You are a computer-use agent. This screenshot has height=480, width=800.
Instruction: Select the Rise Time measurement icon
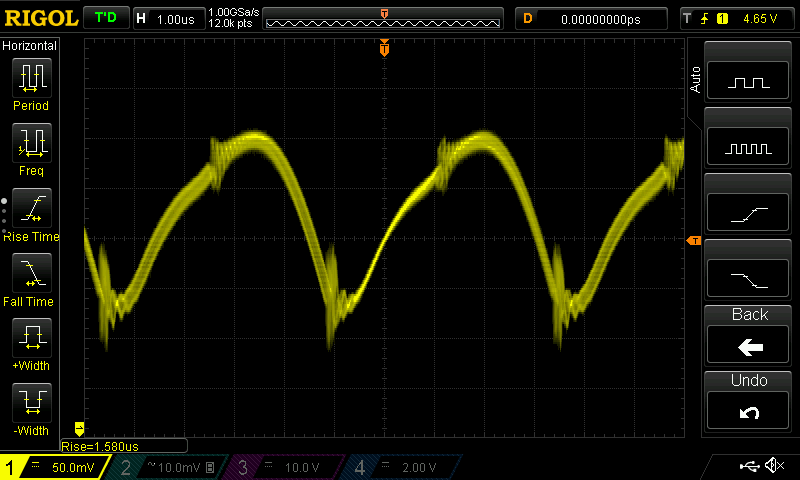32,208
